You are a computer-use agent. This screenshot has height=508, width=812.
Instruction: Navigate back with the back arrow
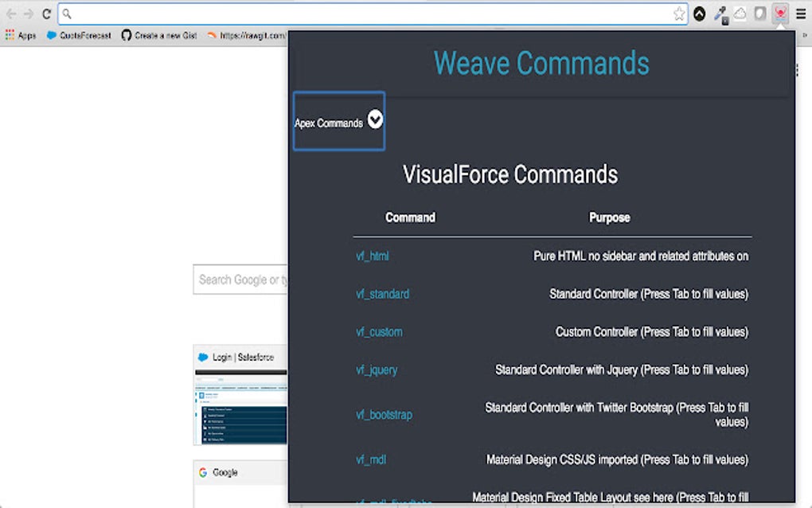point(10,14)
